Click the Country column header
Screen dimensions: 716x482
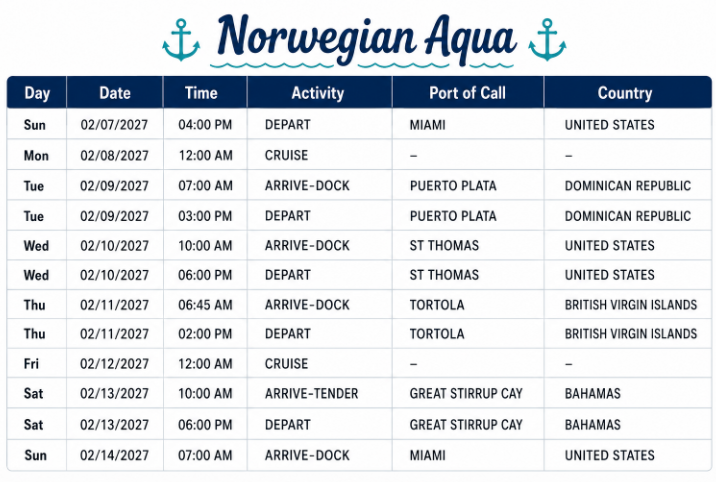pos(627,93)
